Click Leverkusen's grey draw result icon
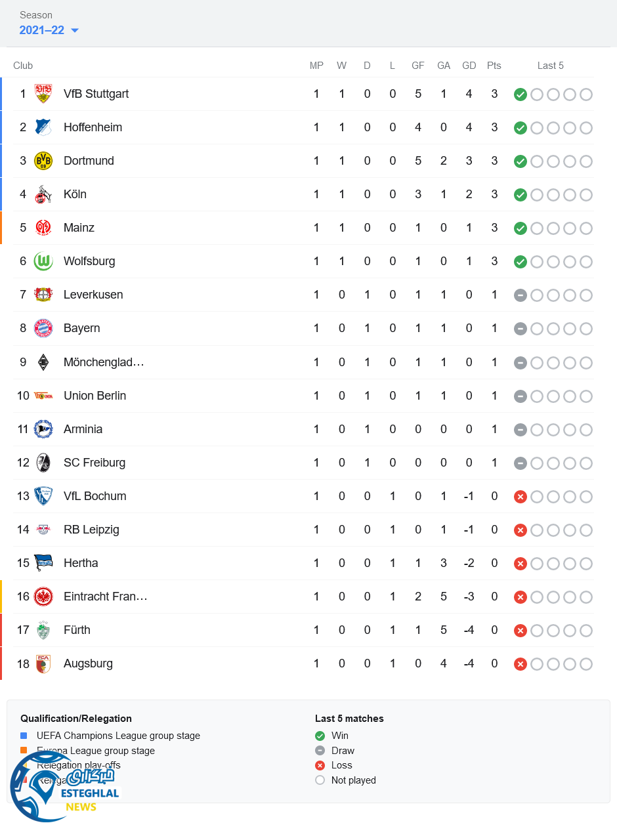617x840 pixels. pyautogui.click(x=521, y=295)
